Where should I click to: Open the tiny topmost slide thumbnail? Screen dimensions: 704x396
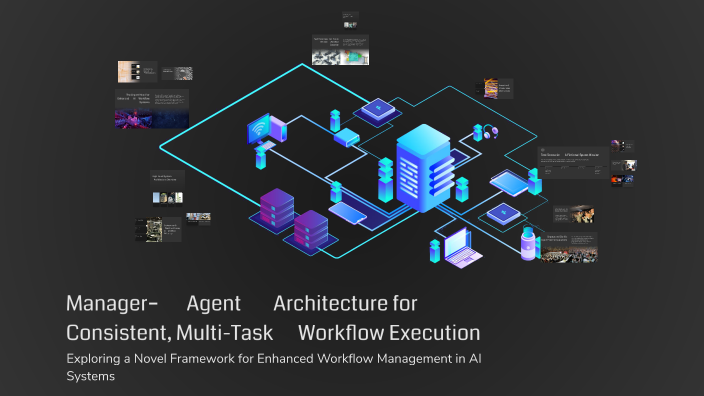click(x=350, y=21)
